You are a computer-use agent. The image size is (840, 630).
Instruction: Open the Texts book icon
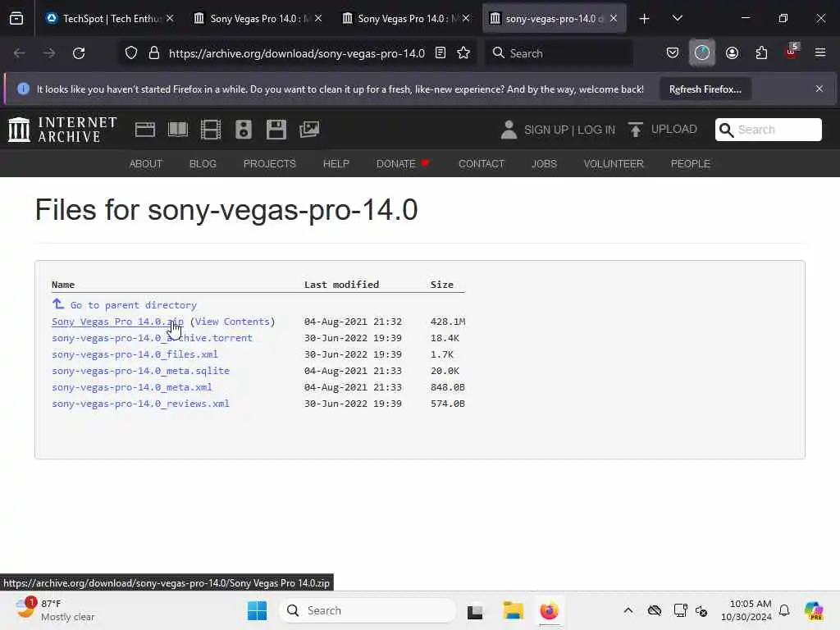pyautogui.click(x=178, y=130)
